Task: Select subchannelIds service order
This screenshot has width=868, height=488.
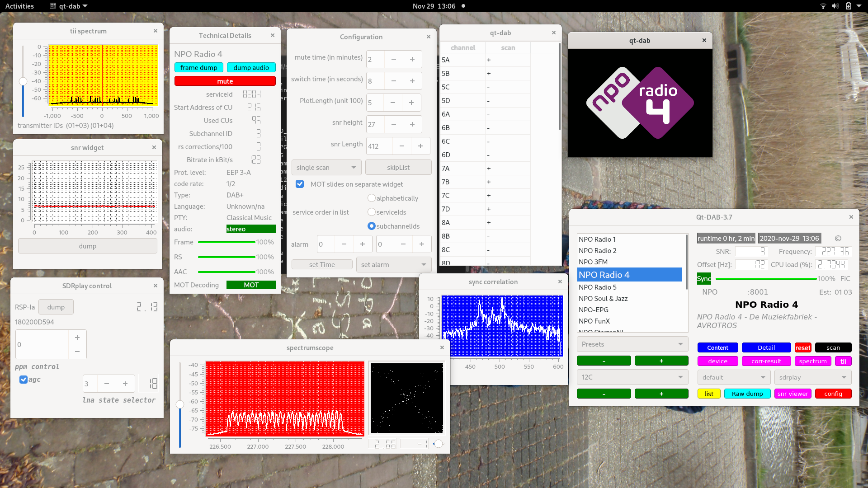Action: pos(372,226)
